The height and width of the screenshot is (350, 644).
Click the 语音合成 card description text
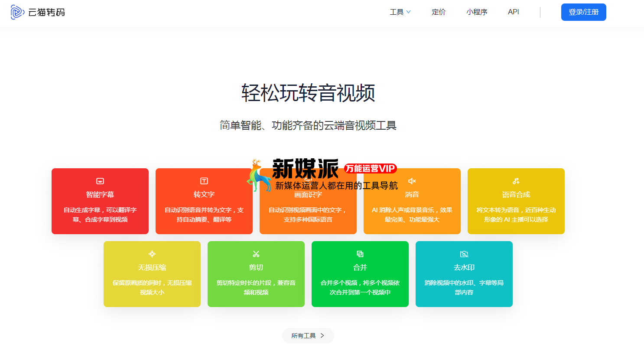click(516, 215)
